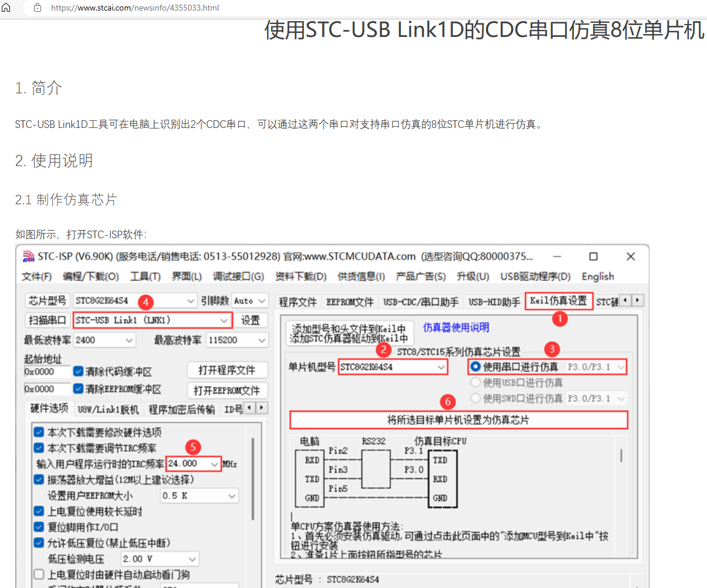Image resolution: width=707 pixels, height=588 pixels.
Task: Toggle 本次下载需要调节IRC频率 checkbox
Action: (x=39, y=448)
